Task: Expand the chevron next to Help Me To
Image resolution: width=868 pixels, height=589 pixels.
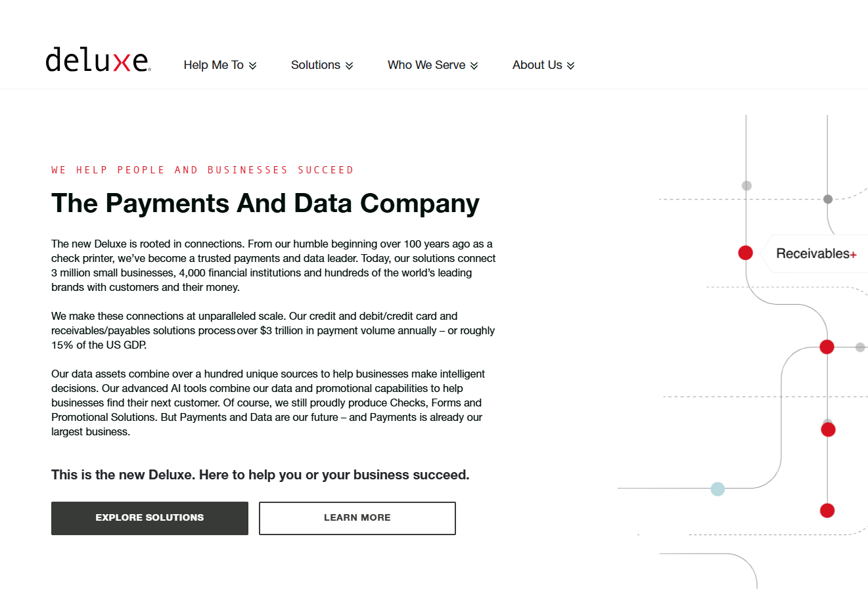Action: tap(253, 66)
